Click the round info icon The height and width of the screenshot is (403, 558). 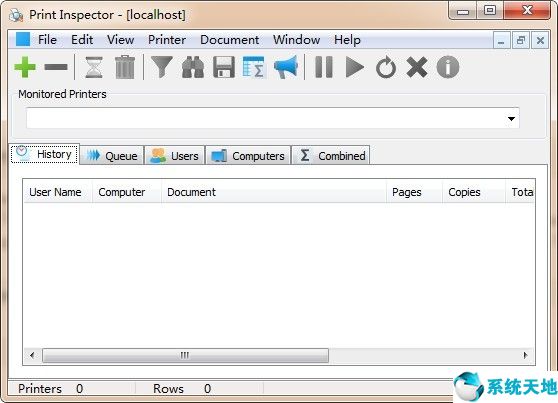pos(448,67)
